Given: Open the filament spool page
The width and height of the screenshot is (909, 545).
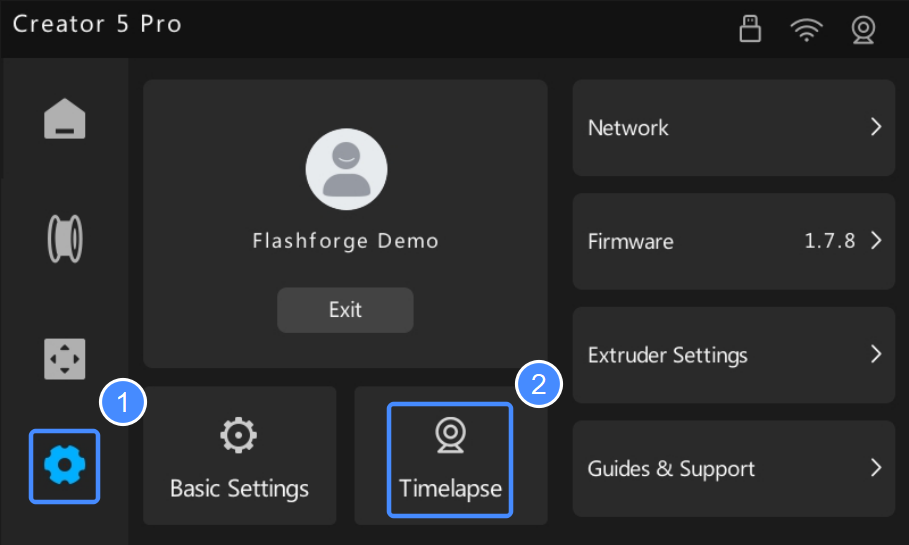Looking at the screenshot, I should click(64, 238).
